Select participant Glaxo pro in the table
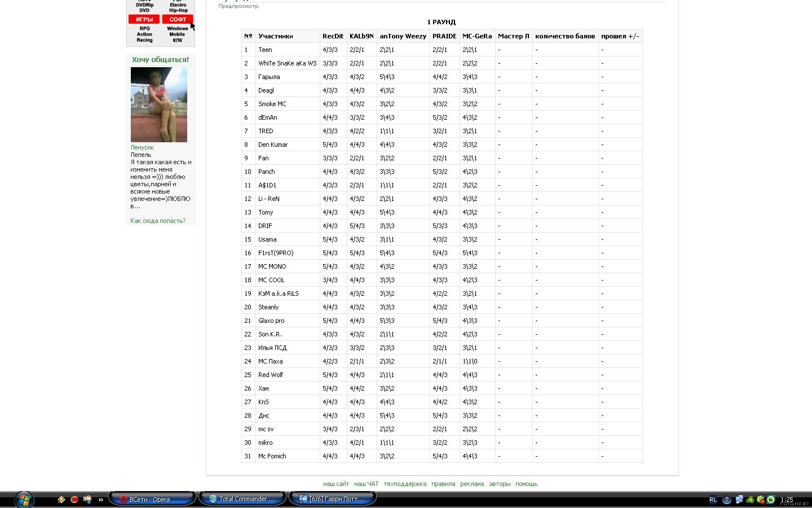This screenshot has width=812, height=508. click(x=271, y=321)
